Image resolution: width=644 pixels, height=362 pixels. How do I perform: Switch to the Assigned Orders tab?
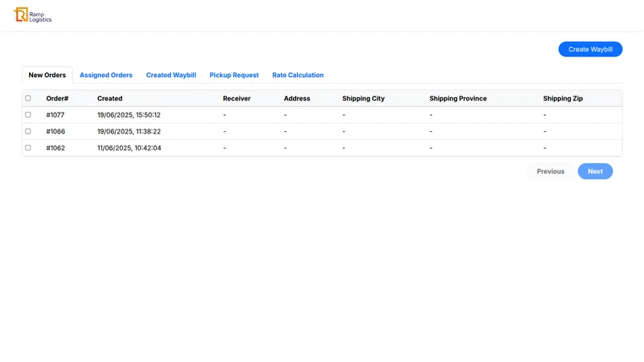[x=106, y=75]
